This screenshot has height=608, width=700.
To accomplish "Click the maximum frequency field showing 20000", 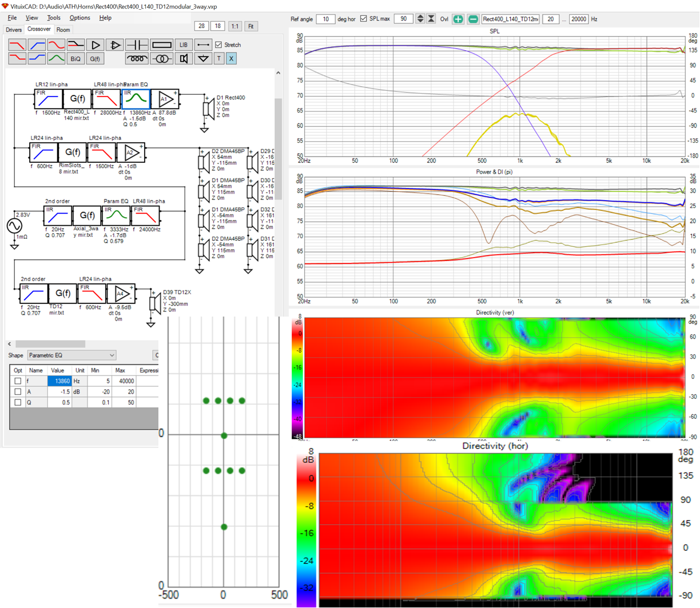I will point(579,19).
